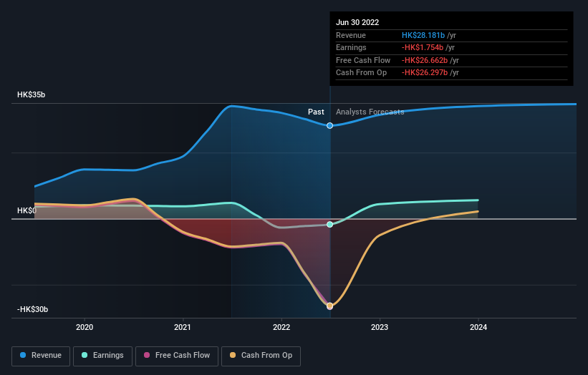Click the HK$28.181b revenue value in the tooltip
The image size is (588, 375).
click(x=423, y=35)
